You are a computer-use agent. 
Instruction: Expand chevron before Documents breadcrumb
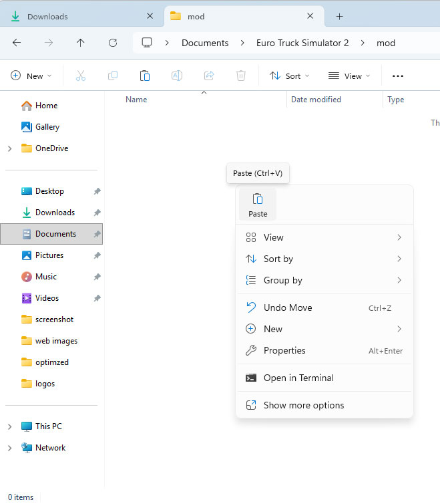tap(167, 43)
